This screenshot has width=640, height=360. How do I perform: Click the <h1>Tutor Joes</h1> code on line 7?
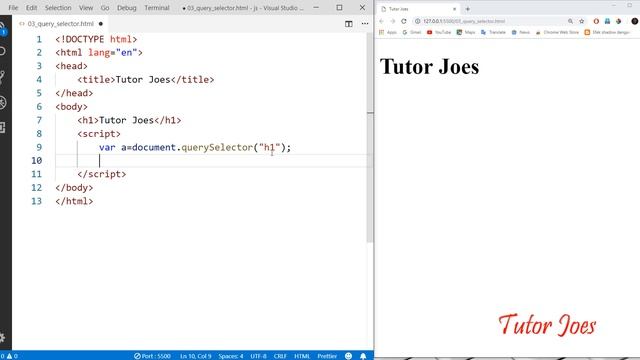coord(129,120)
